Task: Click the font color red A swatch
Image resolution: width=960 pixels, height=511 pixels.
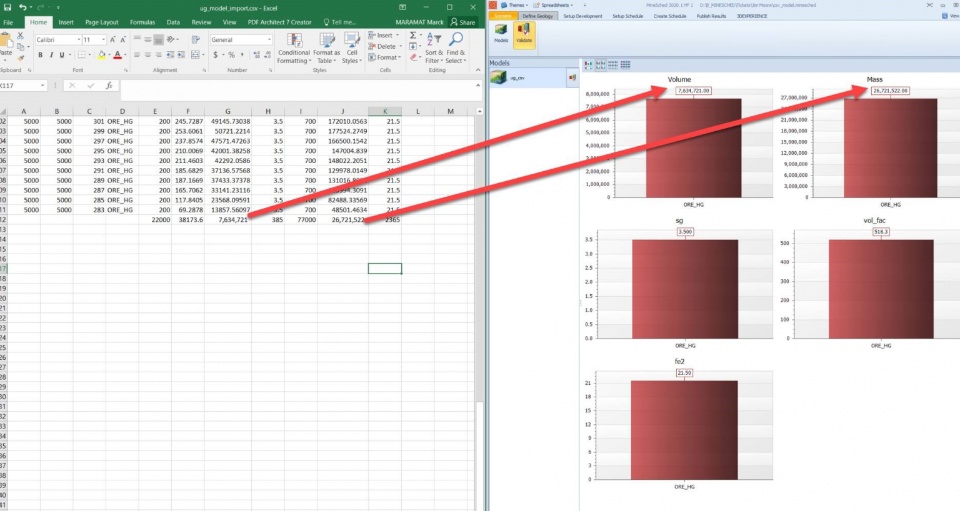Action: click(118, 55)
